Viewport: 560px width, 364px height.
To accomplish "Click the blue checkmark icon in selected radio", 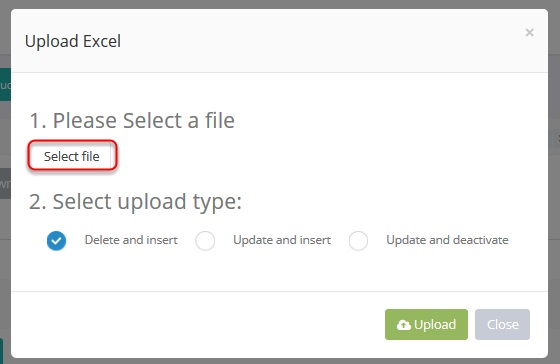I will [56, 240].
